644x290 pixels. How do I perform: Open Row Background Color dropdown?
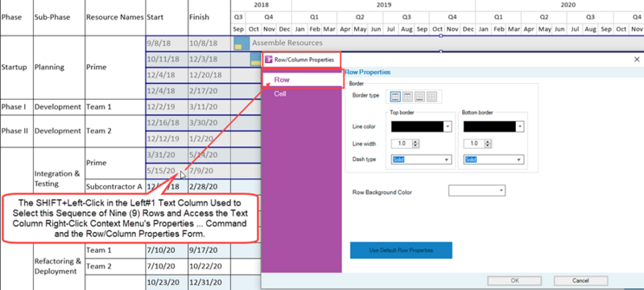pos(477,191)
